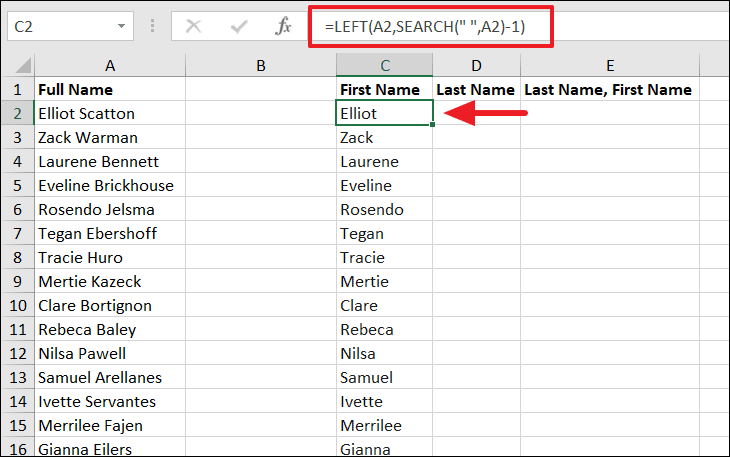
Task: Select the cell containing Rosendo
Action: tap(385, 209)
